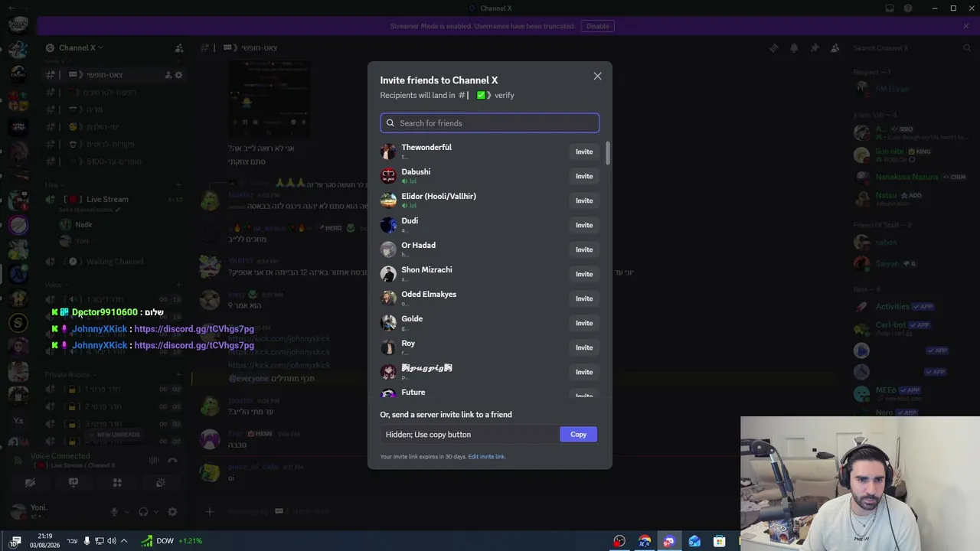Add a channel to the Live category

click(x=178, y=184)
